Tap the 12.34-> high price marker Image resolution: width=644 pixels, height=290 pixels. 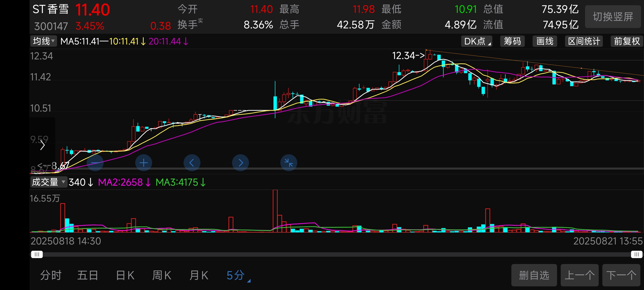[409, 56]
